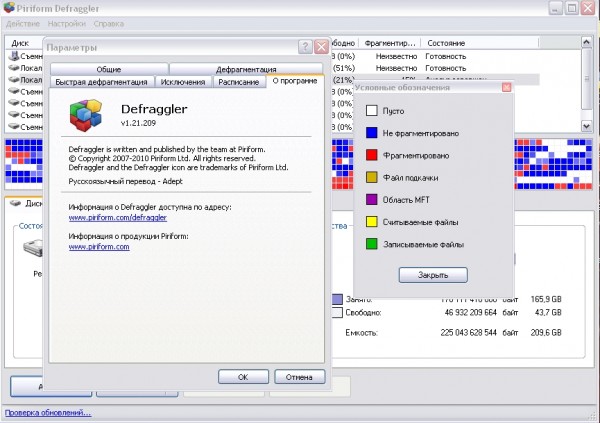Click scroll down arrow of drive list
The height and width of the screenshot is (423, 600).
pos(587,126)
